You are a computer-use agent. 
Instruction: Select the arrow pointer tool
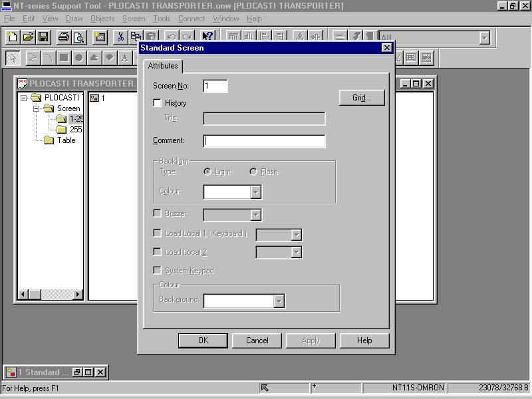click(x=13, y=58)
